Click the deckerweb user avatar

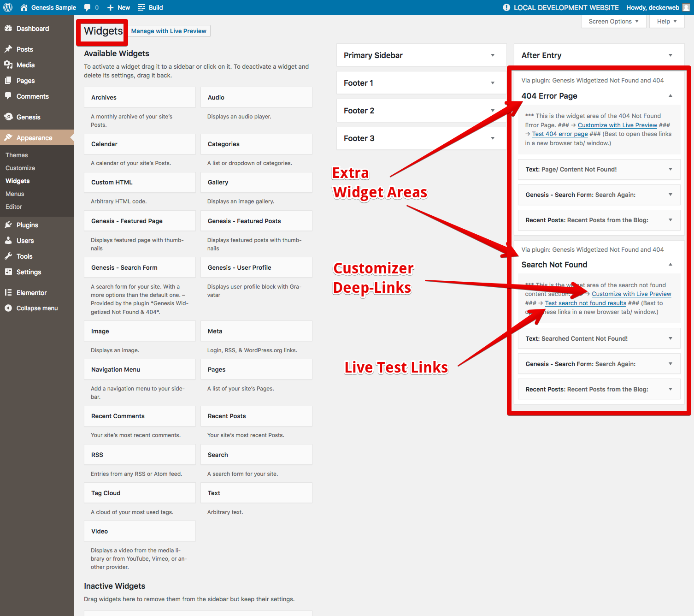coord(686,7)
